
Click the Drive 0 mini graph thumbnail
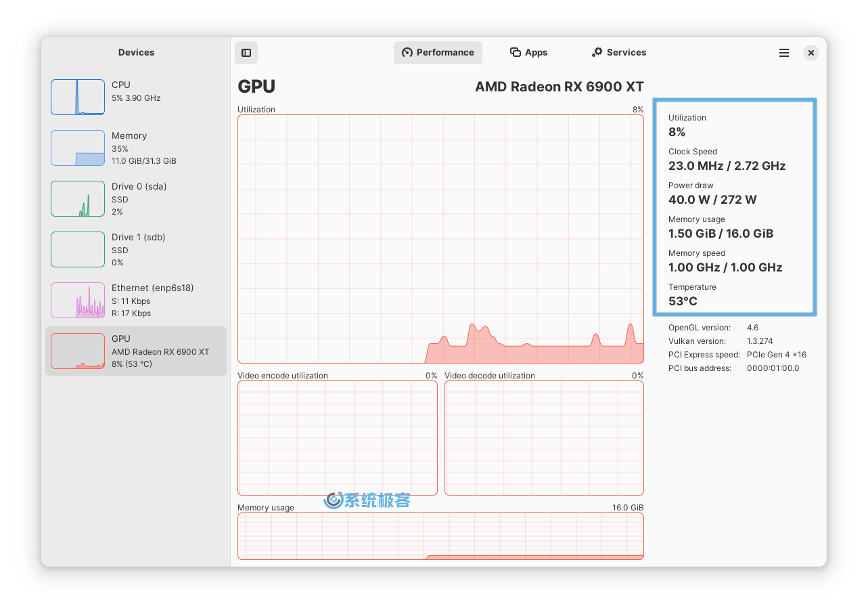[78, 198]
